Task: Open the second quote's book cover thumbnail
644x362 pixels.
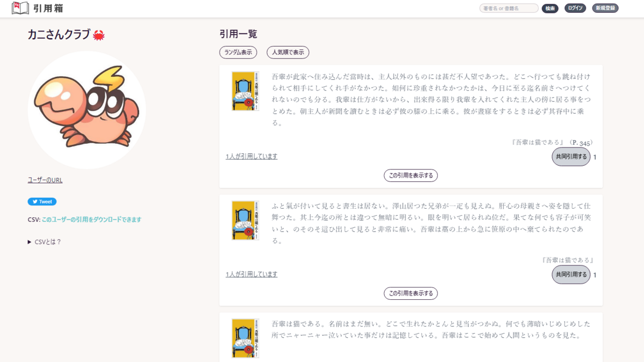Action: click(245, 219)
